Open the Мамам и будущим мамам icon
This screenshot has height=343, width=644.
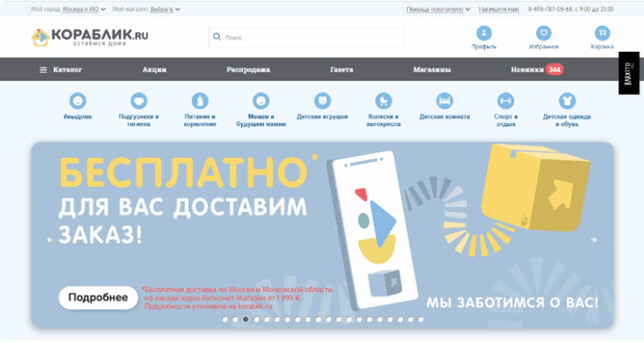pyautogui.click(x=261, y=101)
